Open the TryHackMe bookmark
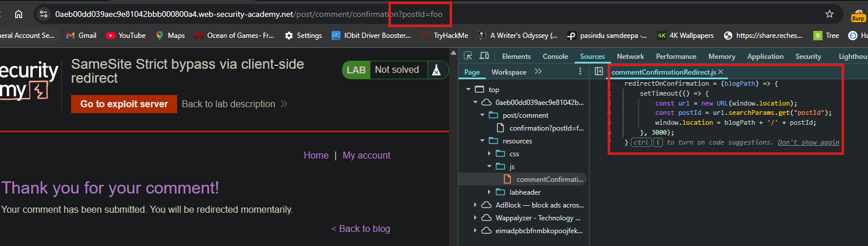 (x=444, y=36)
